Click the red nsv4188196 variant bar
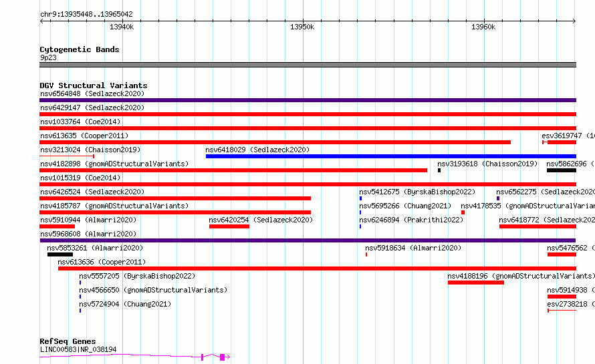The image size is (595, 364). click(476, 283)
